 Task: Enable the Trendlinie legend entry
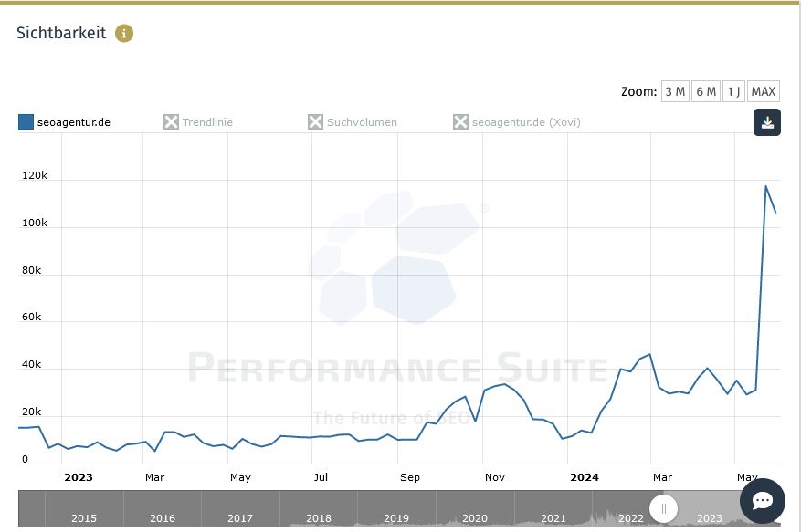[x=207, y=122]
